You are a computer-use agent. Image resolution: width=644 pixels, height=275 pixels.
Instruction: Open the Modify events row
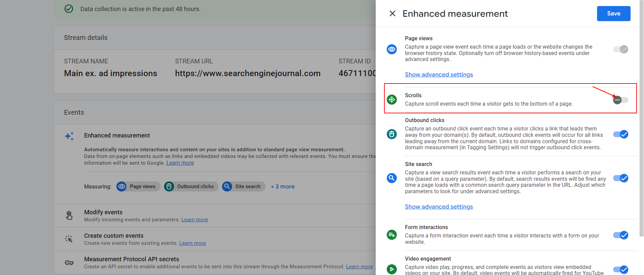215,216
